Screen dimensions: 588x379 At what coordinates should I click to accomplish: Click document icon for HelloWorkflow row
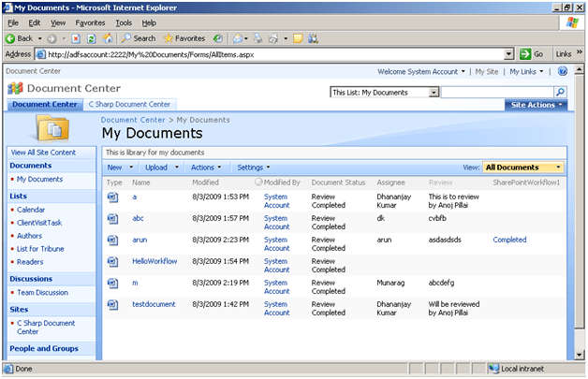[x=113, y=261]
